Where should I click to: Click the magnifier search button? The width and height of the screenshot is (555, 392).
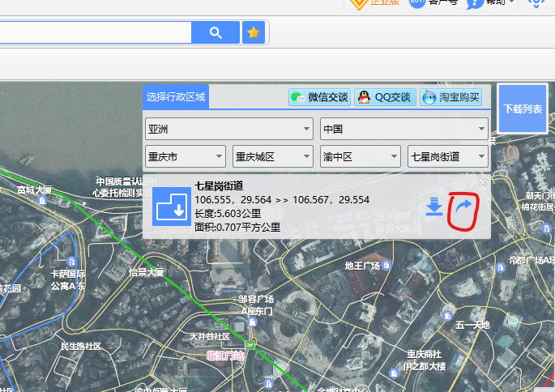coord(216,32)
